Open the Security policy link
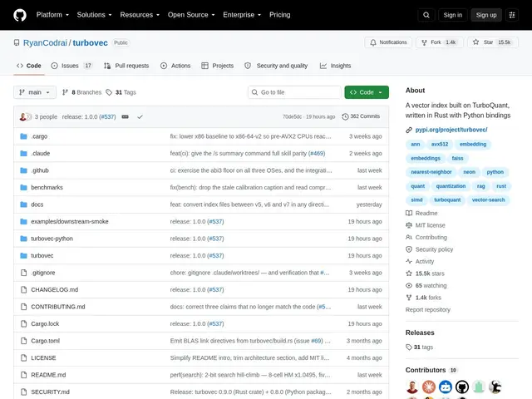 [430, 249]
